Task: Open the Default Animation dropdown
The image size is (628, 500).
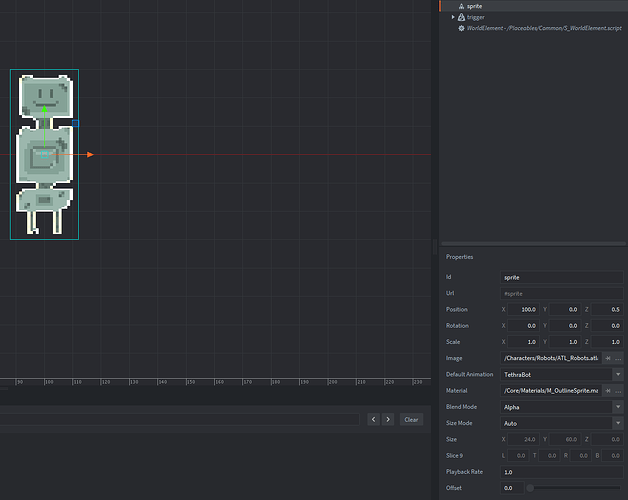Action: point(619,374)
